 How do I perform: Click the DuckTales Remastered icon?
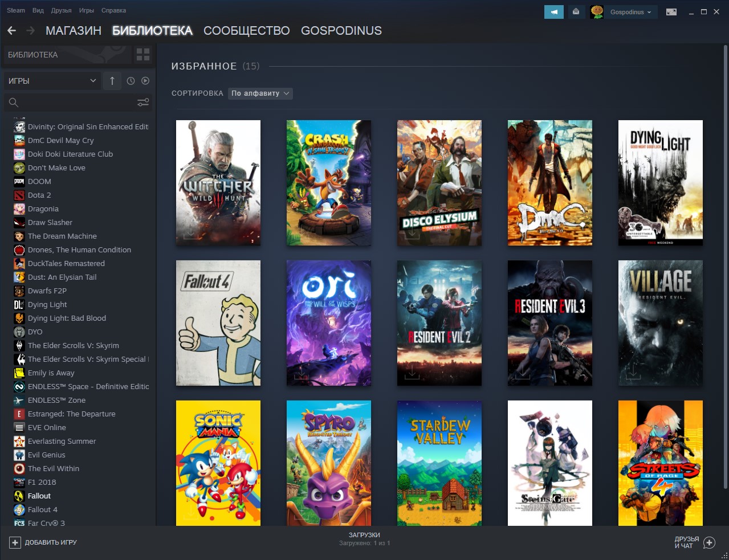pos(19,263)
